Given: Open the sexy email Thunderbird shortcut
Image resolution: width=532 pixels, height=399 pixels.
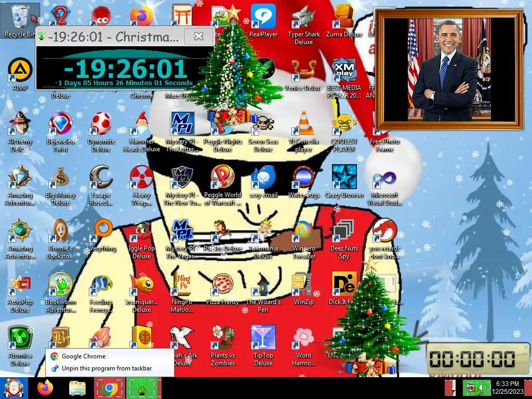Looking at the screenshot, I should tap(263, 181).
